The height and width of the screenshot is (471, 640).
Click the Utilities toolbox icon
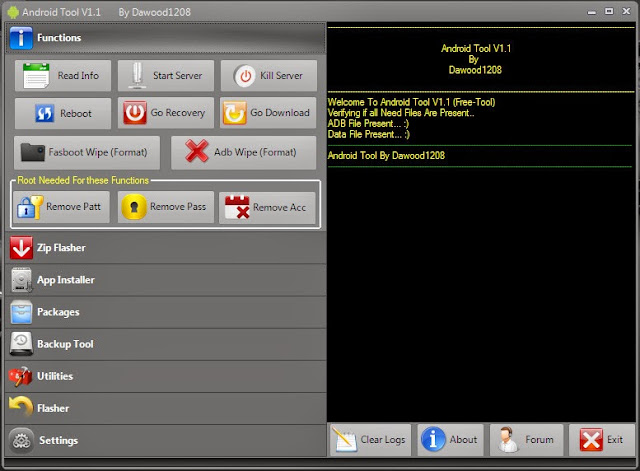pos(20,376)
